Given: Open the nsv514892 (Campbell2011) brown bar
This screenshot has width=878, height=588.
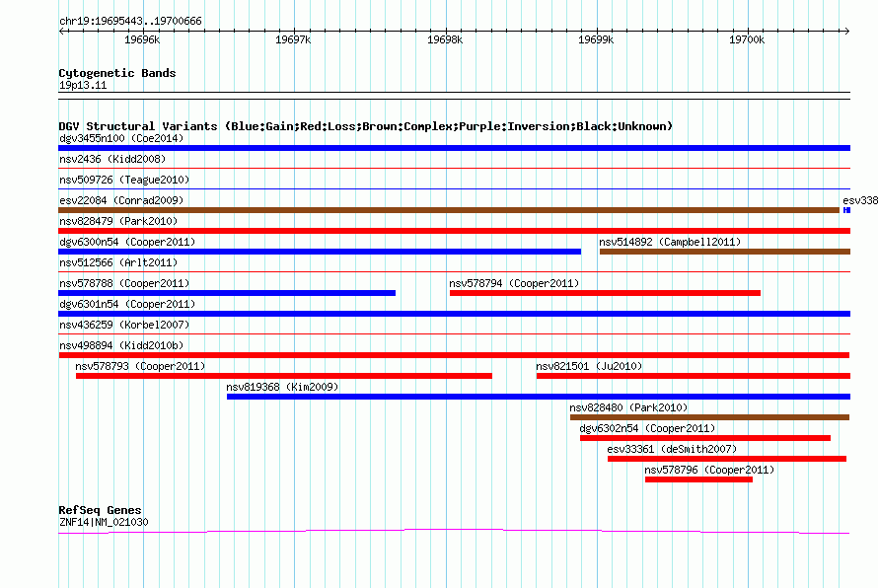Looking at the screenshot, I should (724, 252).
